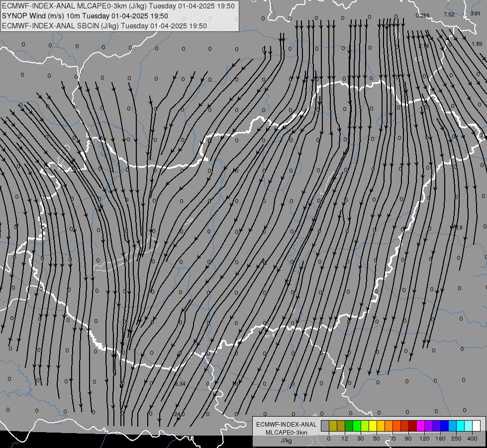Click the legend scale label 70
Image resolution: width=487 pixels, height=448 pixels.
click(x=392, y=439)
